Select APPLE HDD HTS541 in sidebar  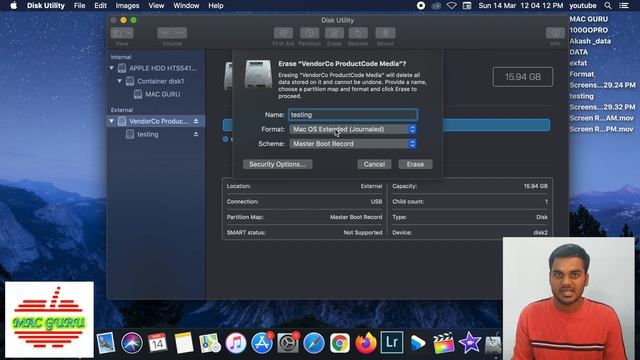157,68
